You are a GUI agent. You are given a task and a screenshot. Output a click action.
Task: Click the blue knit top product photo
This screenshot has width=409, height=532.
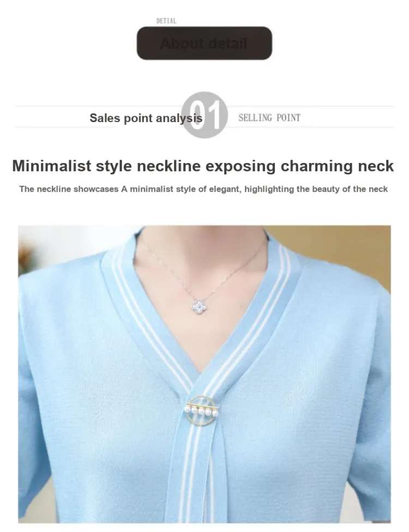point(204,374)
